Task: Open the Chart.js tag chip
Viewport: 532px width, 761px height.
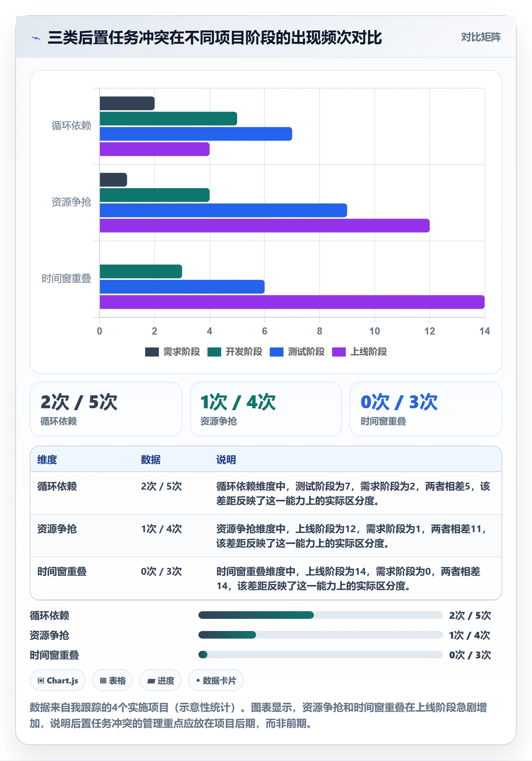Action: click(x=58, y=680)
